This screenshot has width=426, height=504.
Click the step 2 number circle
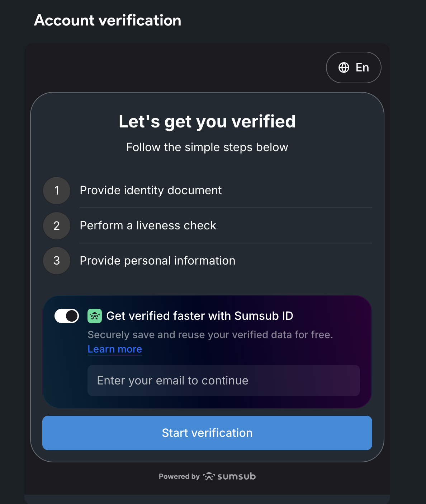(x=57, y=226)
